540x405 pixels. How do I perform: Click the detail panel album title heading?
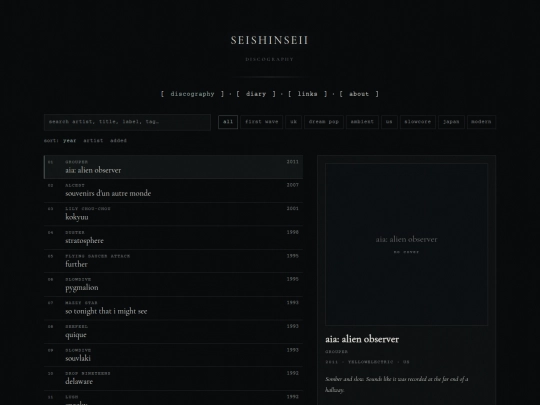tap(362, 339)
